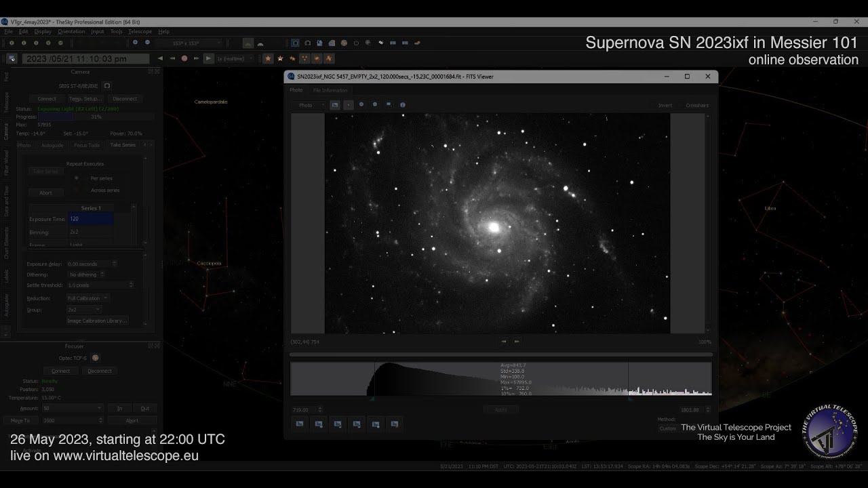Close the Camera panel with its X icon
The image size is (868, 488).
click(x=157, y=72)
